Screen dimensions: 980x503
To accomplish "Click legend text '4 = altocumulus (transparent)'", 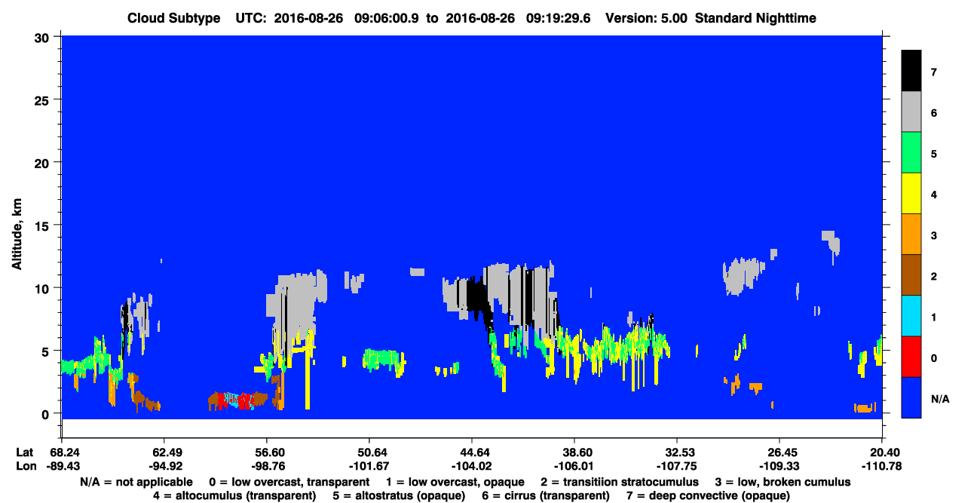I will (x=234, y=495).
